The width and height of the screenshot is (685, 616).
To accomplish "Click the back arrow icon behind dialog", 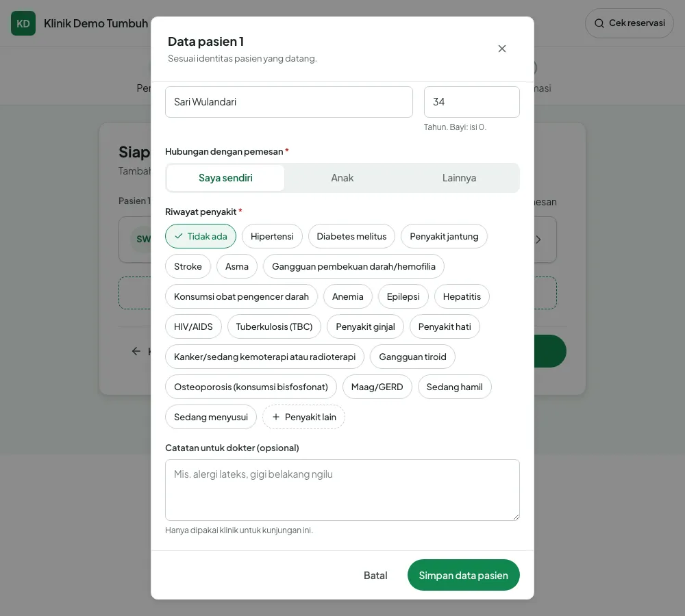I will [136, 351].
